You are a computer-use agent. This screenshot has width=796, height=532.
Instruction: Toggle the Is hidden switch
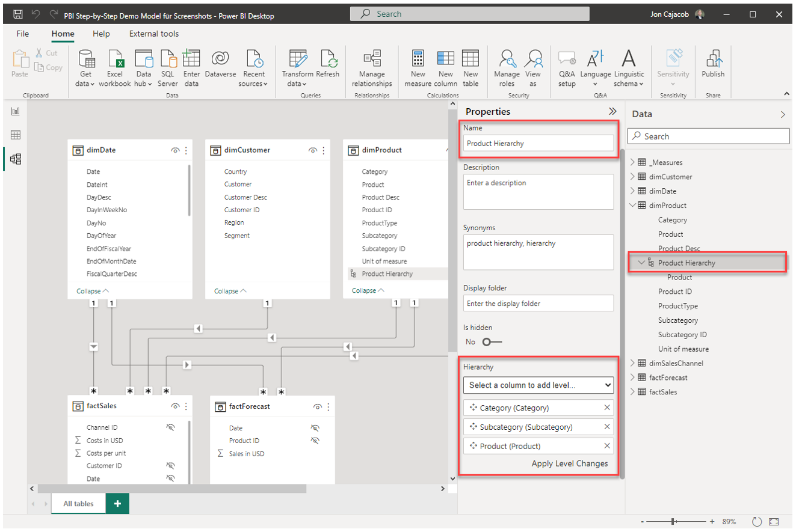(492, 341)
